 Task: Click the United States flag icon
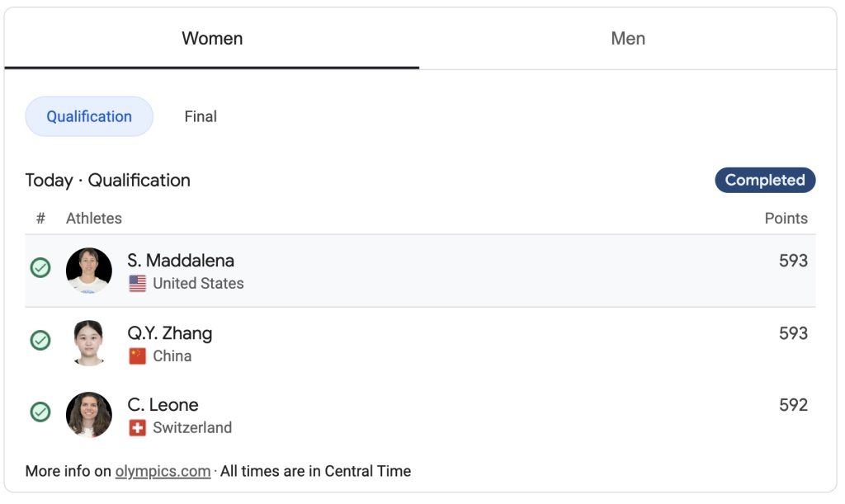pyautogui.click(x=138, y=284)
